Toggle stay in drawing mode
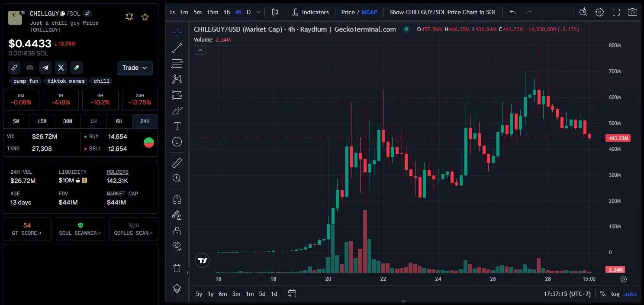The width and height of the screenshot is (644, 305). tap(177, 215)
